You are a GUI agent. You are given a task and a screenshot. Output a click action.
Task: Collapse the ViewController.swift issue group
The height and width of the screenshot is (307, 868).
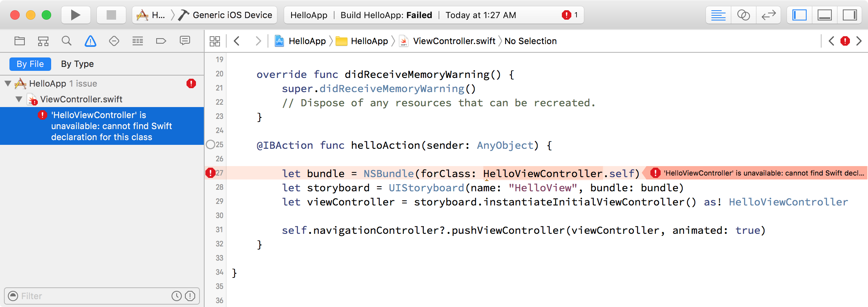click(x=19, y=99)
